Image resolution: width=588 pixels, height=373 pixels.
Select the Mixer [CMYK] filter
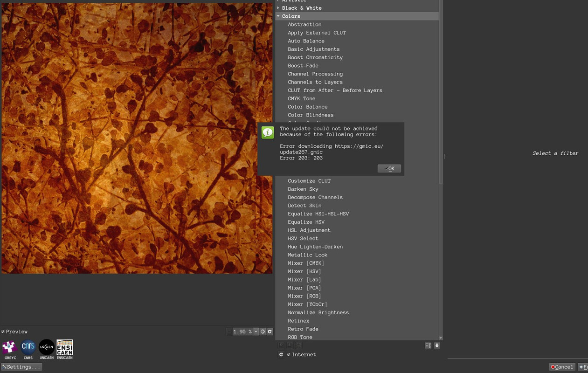[306, 263]
